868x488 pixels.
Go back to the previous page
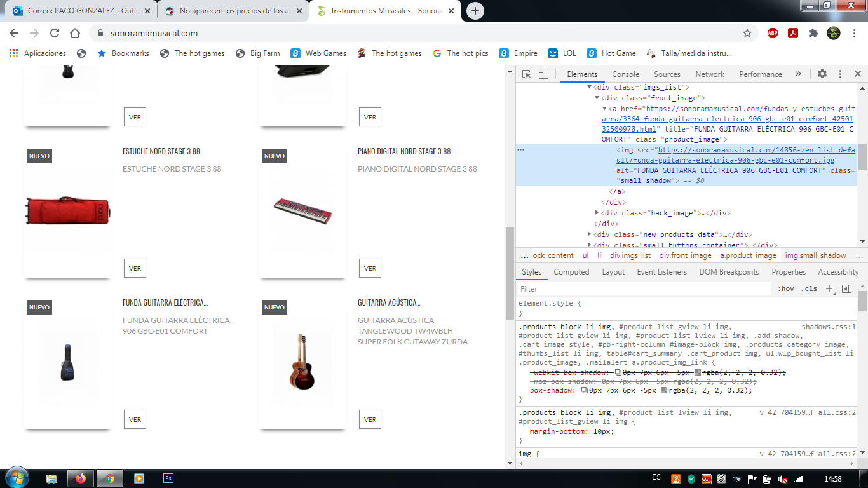(14, 33)
